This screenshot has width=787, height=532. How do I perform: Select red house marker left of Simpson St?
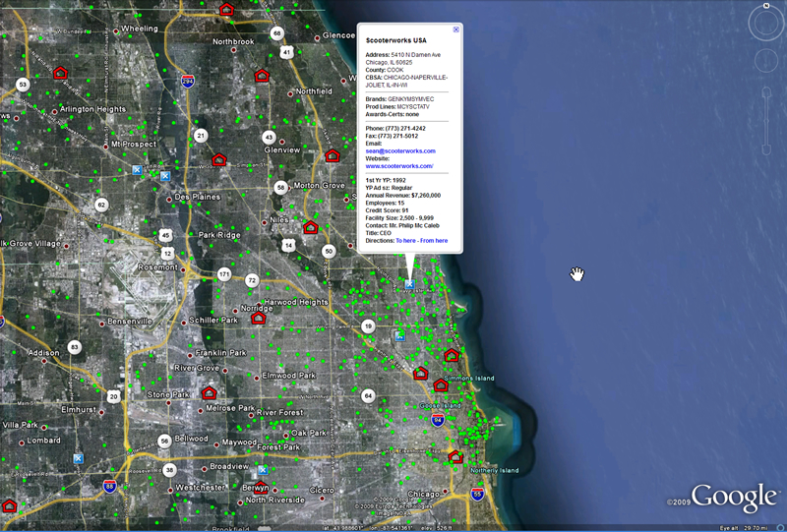[218, 160]
